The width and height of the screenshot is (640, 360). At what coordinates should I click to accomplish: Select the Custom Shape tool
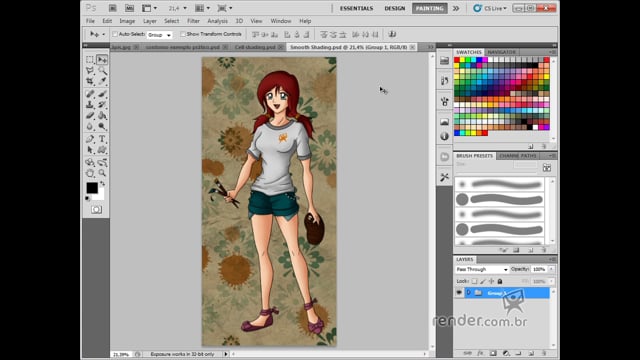click(x=102, y=150)
